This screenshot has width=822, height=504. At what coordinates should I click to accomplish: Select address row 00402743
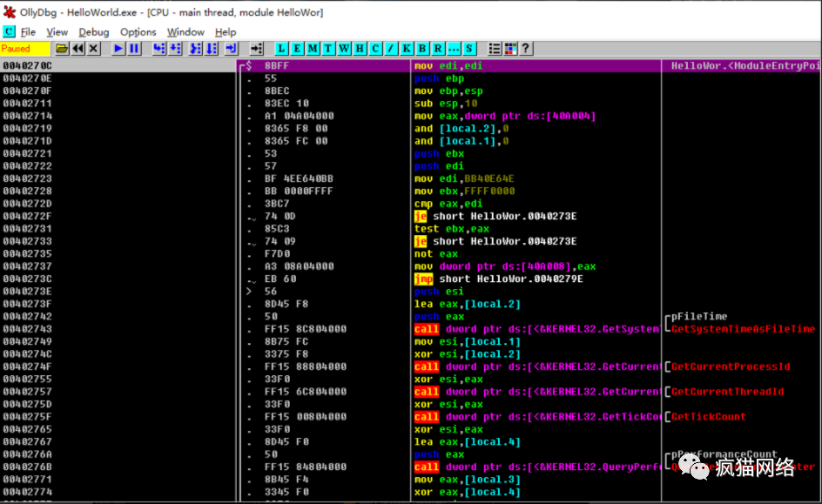[27, 329]
